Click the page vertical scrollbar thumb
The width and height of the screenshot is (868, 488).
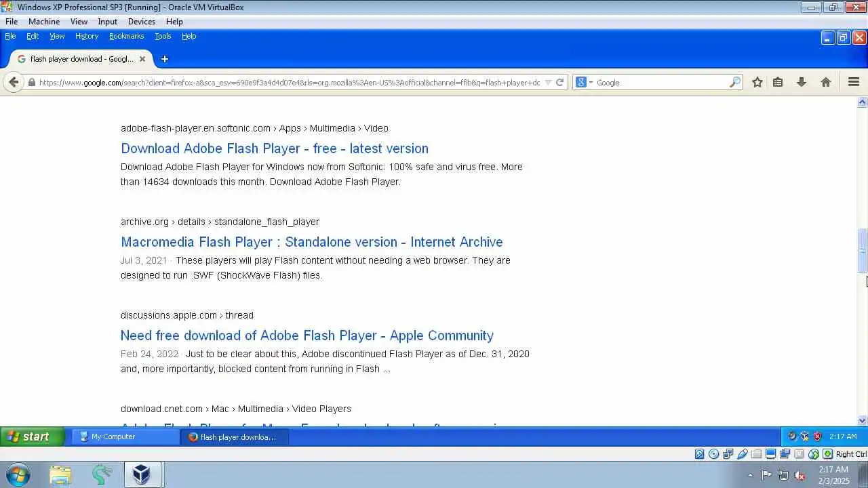pyautogui.click(x=863, y=251)
